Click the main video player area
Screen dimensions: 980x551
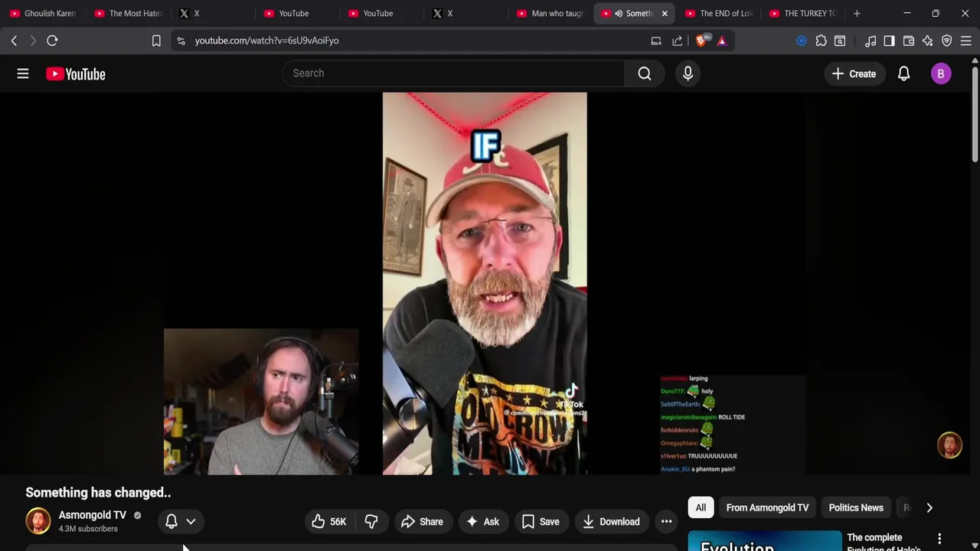click(x=485, y=284)
